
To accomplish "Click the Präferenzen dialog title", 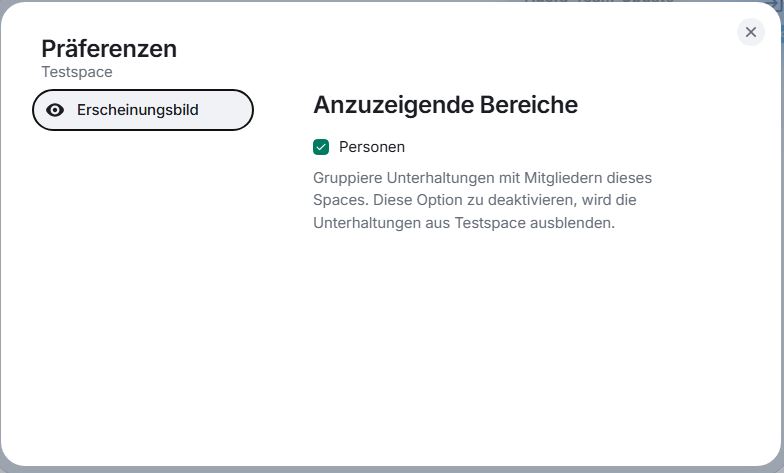I will (x=109, y=49).
